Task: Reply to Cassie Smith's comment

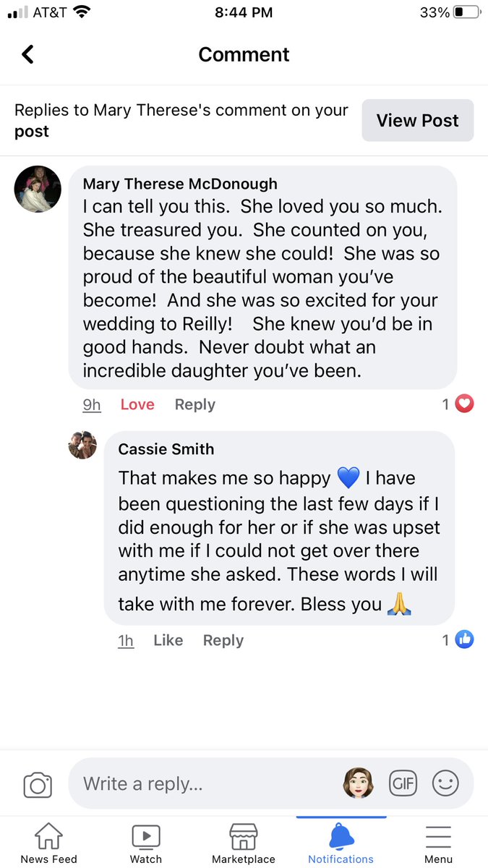Action: point(223,640)
